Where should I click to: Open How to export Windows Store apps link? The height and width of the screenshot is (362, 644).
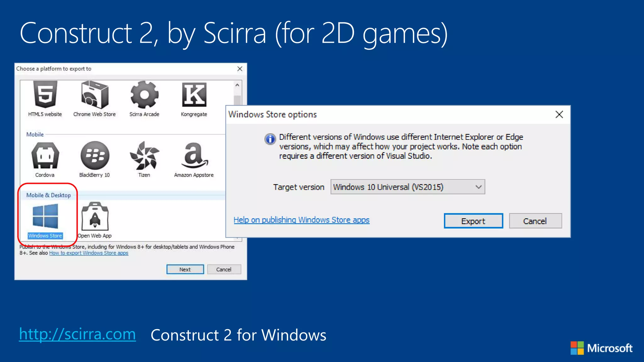point(89,253)
